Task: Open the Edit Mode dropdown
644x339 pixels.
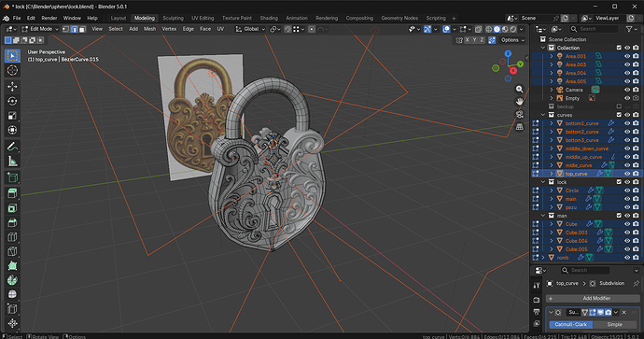Action: tap(40, 29)
